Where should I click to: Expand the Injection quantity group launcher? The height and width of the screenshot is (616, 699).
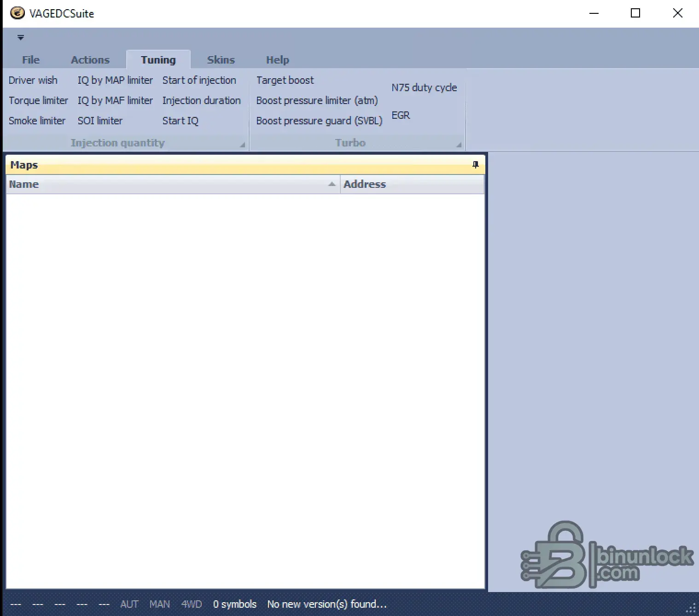[242, 145]
